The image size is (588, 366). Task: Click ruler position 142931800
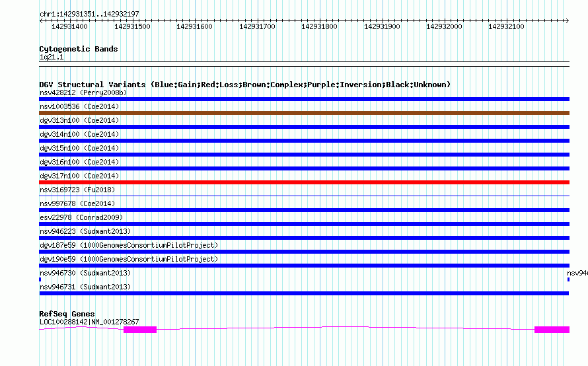[x=319, y=26]
